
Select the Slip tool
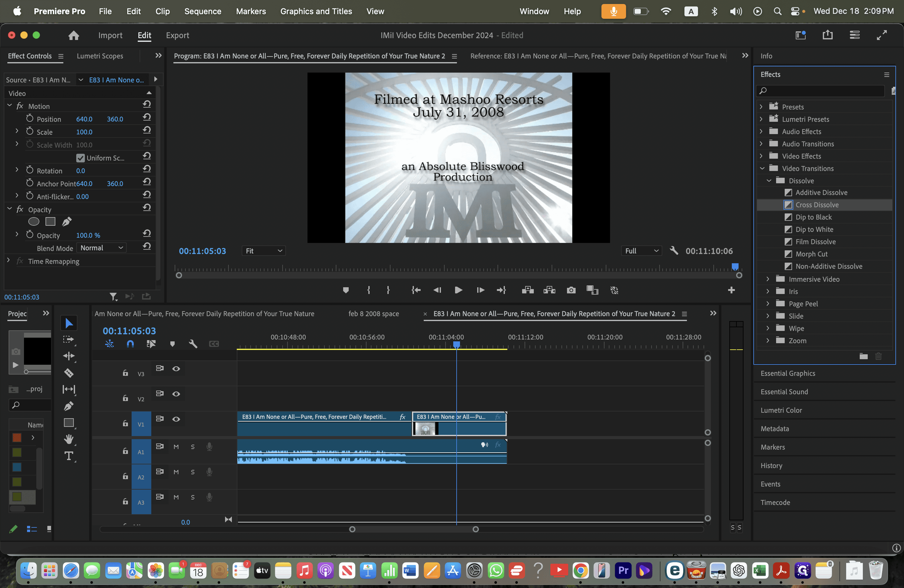pos(69,389)
